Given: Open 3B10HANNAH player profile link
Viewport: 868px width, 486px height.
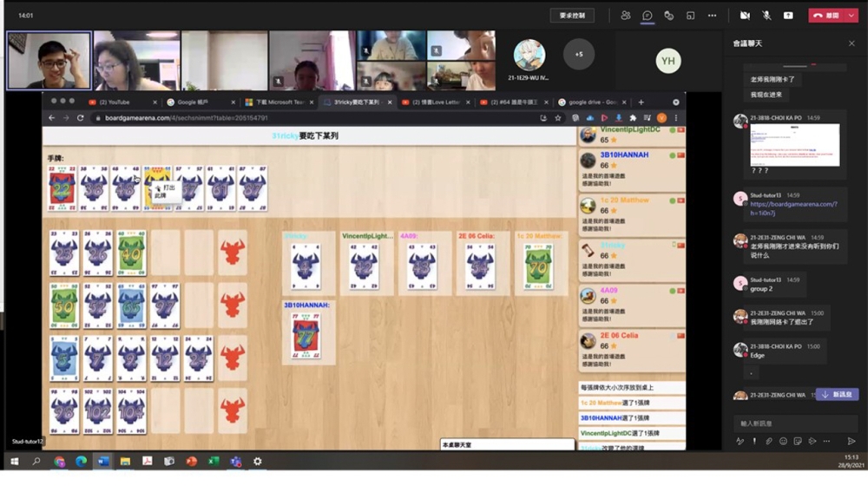Looking at the screenshot, I should 624,155.
